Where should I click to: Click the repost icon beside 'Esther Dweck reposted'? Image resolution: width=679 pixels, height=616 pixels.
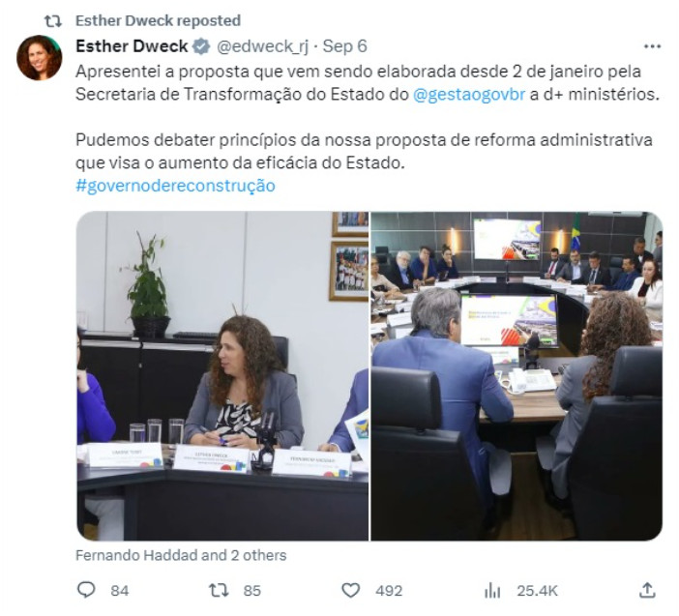(x=54, y=20)
